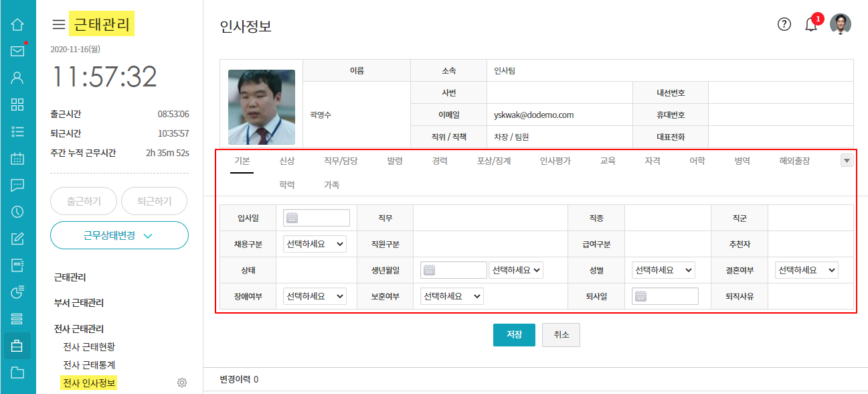Click the 입사일 date input field

[x=317, y=218]
